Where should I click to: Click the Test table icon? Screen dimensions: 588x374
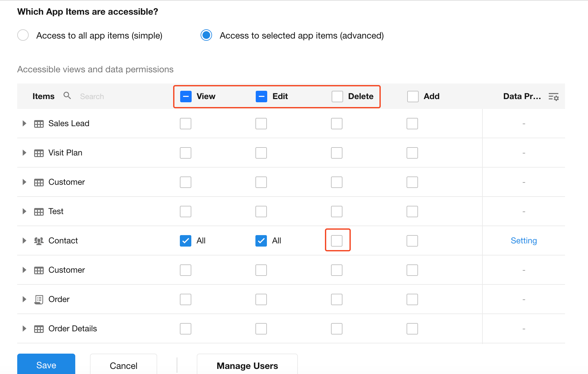tap(39, 212)
